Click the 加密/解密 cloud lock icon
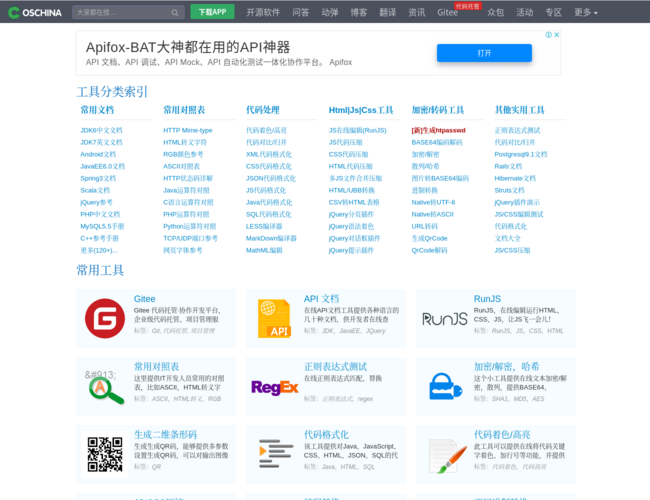 [x=444, y=386]
